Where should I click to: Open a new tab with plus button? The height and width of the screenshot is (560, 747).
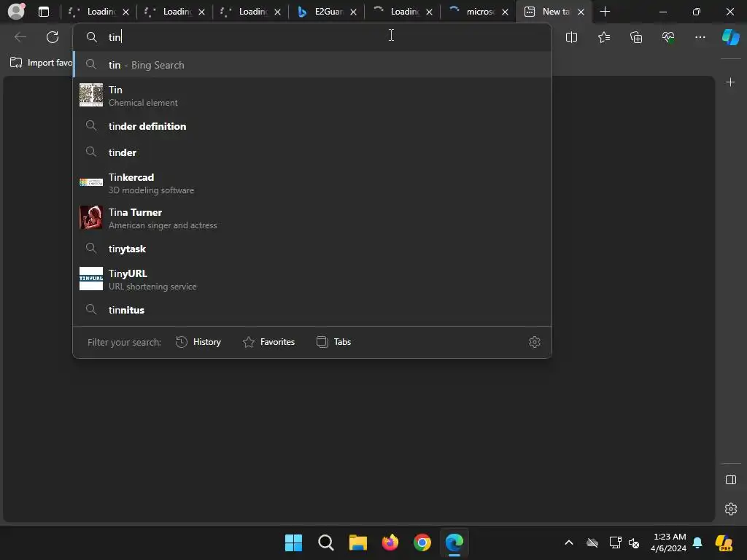(605, 12)
